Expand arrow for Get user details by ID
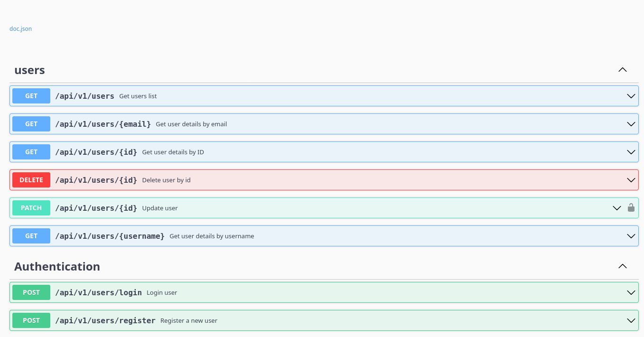This screenshot has width=644, height=337. coord(631,152)
